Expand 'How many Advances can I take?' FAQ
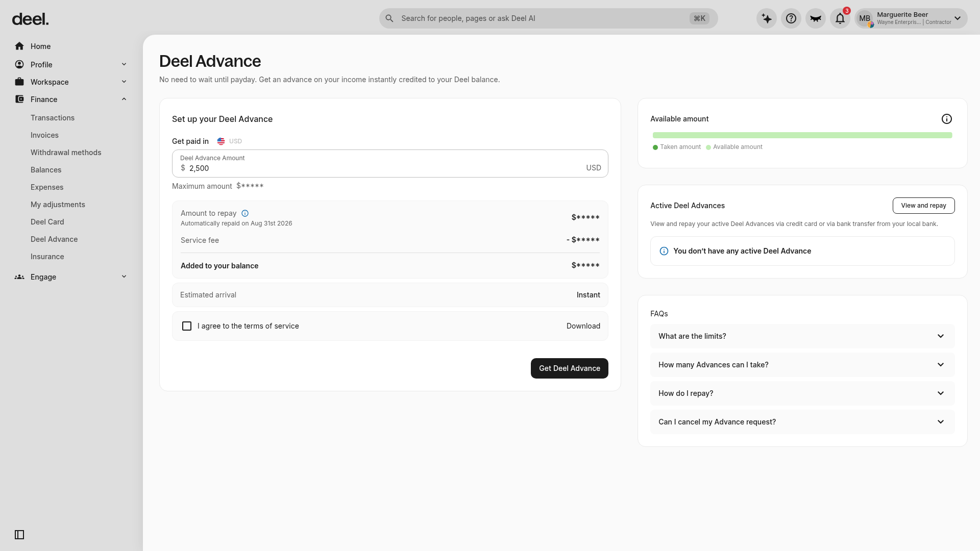980x551 pixels. click(802, 365)
